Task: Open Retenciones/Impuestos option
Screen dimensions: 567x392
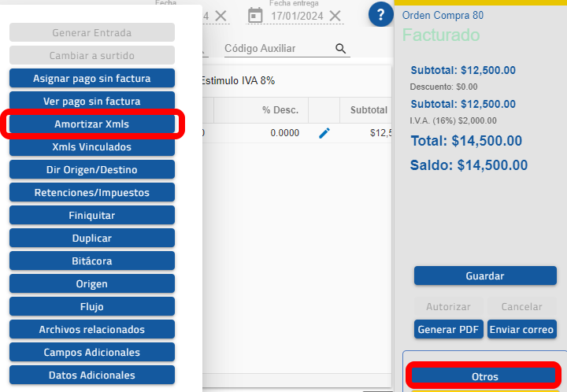Action: [92, 193]
